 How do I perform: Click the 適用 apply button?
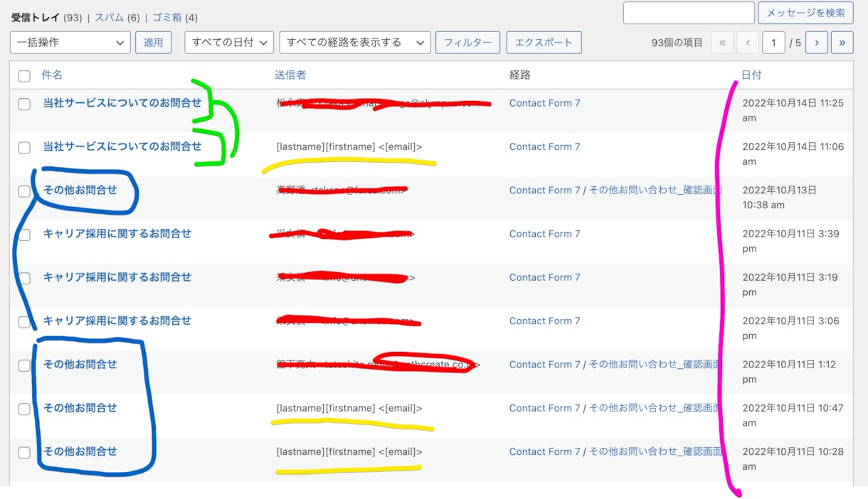154,43
